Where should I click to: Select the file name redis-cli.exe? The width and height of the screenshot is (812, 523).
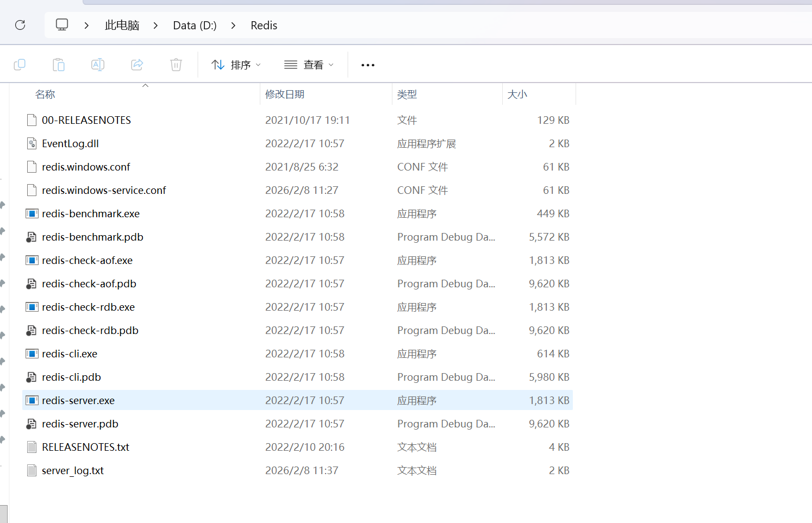(x=70, y=354)
